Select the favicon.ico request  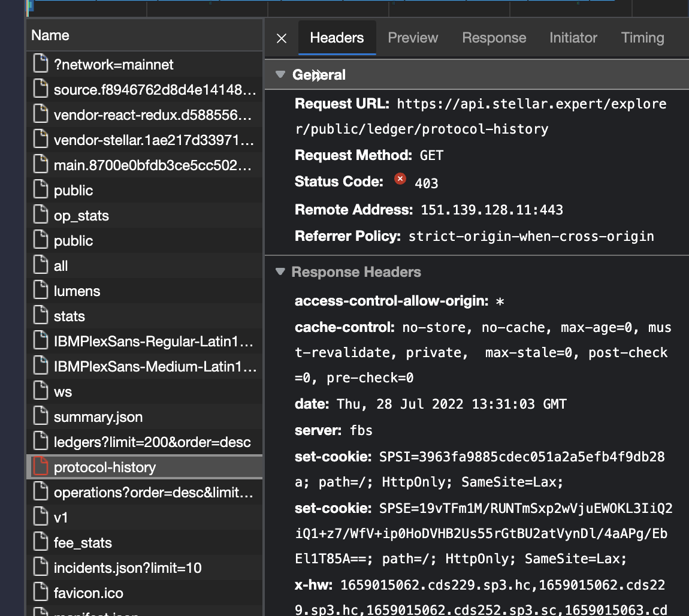[x=144, y=593]
